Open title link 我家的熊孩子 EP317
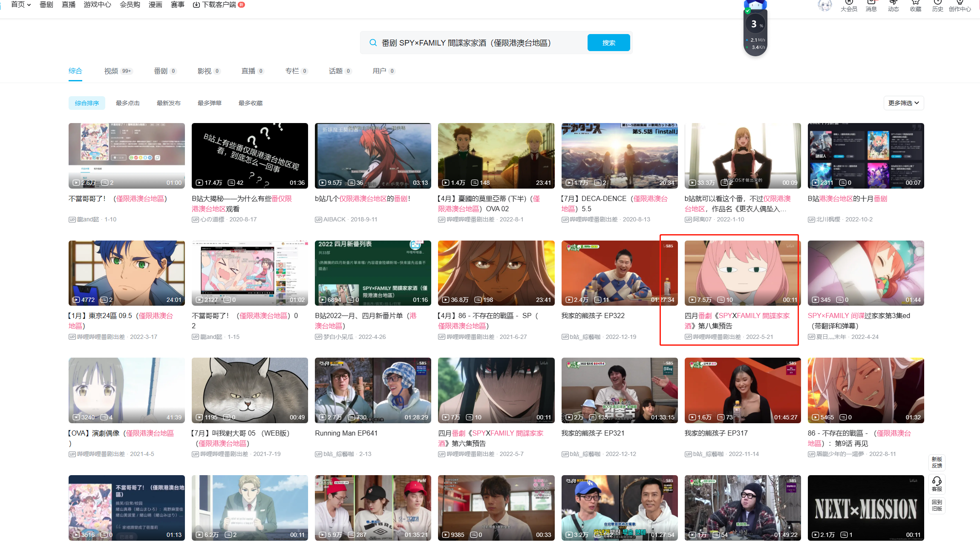This screenshot has height=542, width=980. [x=716, y=433]
